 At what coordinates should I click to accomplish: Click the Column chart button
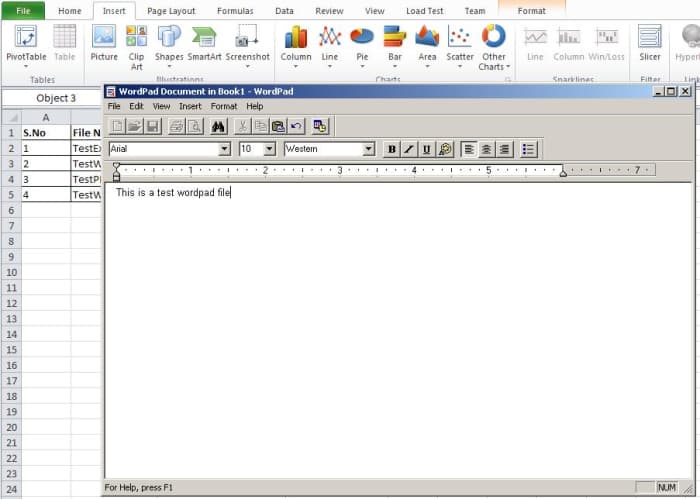click(x=296, y=44)
